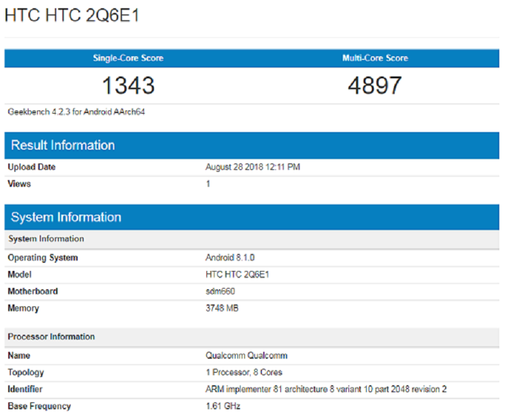Select the August 28 2018 upload date value
This screenshot has width=505, height=420.
(252, 167)
